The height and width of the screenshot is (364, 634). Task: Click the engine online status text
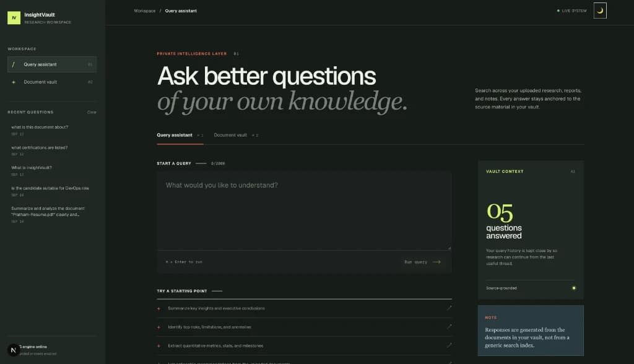[x=34, y=347]
